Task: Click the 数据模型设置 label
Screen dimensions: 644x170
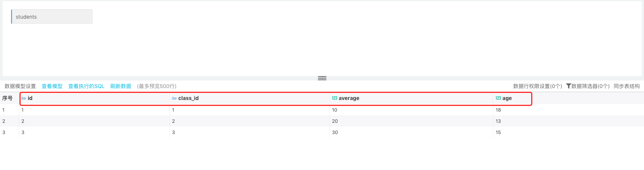Action: coord(20,86)
